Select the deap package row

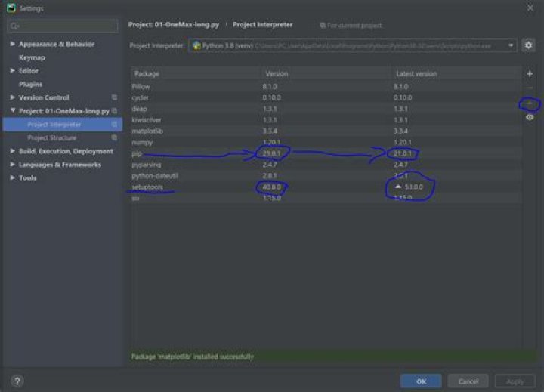click(x=326, y=109)
